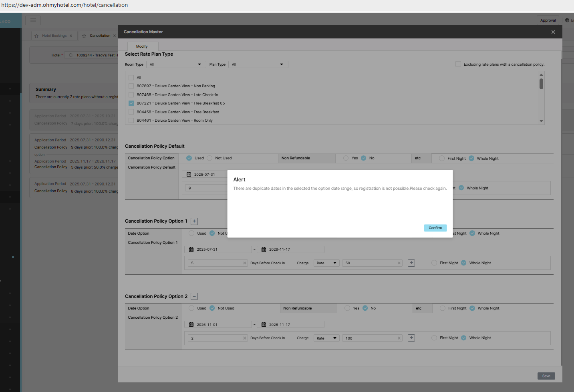
Task: Add a Cancellation Policy Option with the plus icon
Action: (x=194, y=221)
